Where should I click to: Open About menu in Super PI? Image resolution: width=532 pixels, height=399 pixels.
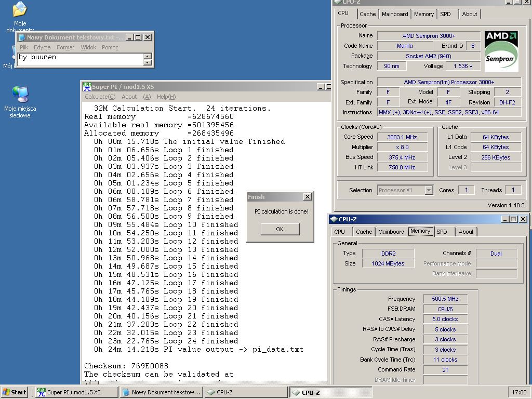point(136,97)
